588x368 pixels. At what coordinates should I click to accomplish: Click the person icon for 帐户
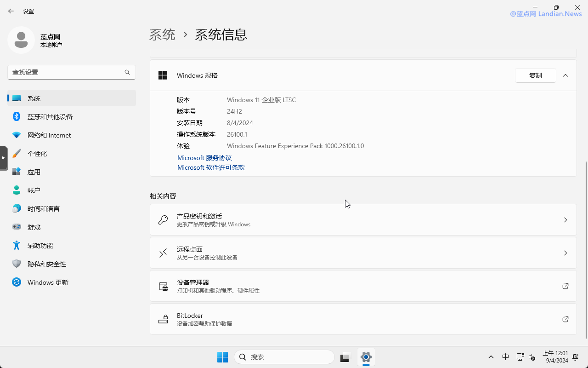click(17, 190)
